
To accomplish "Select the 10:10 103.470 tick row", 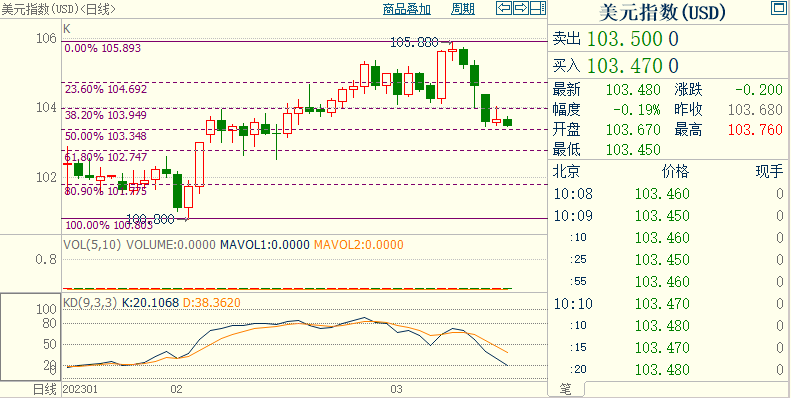I will point(669,304).
